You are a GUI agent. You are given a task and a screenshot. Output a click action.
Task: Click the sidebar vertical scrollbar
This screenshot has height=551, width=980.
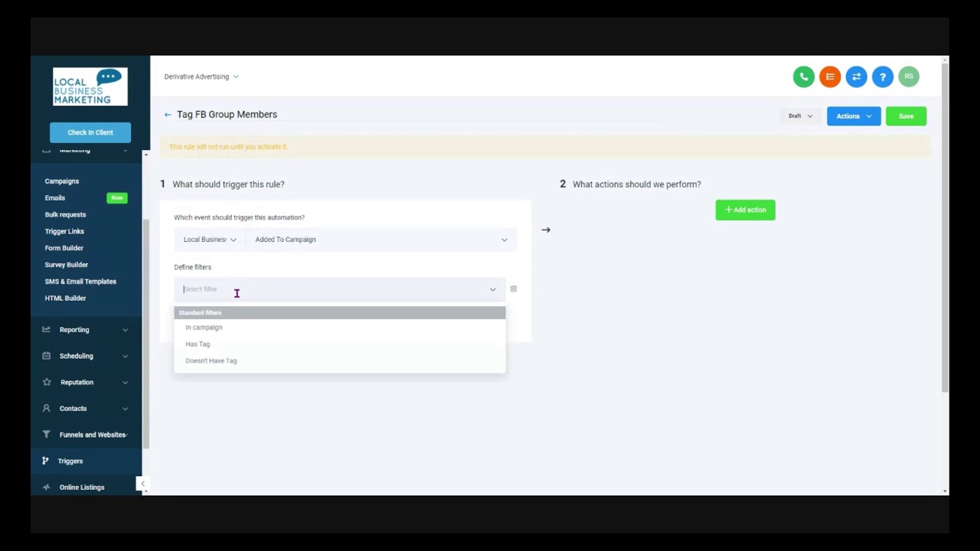(x=145, y=335)
